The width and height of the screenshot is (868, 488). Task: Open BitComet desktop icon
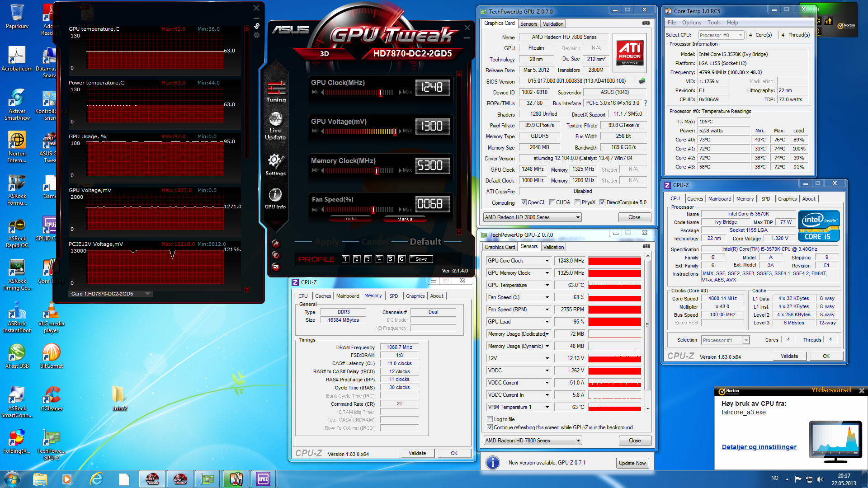(51, 356)
